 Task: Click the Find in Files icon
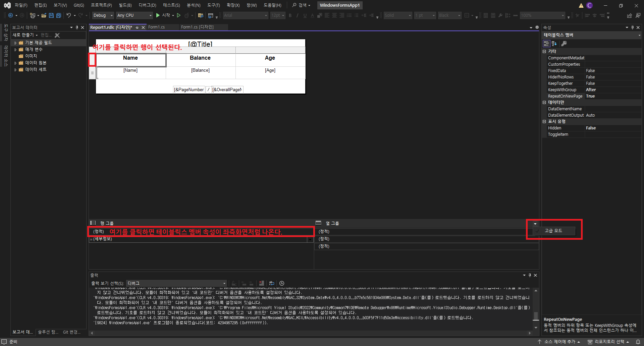click(x=201, y=15)
